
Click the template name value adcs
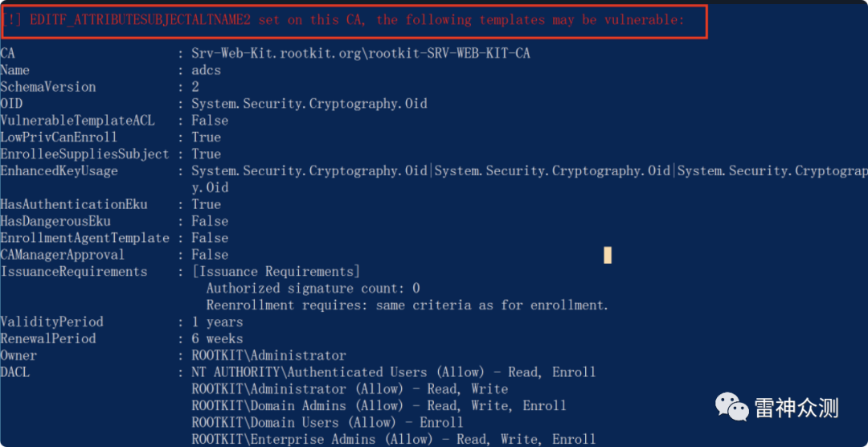click(206, 71)
